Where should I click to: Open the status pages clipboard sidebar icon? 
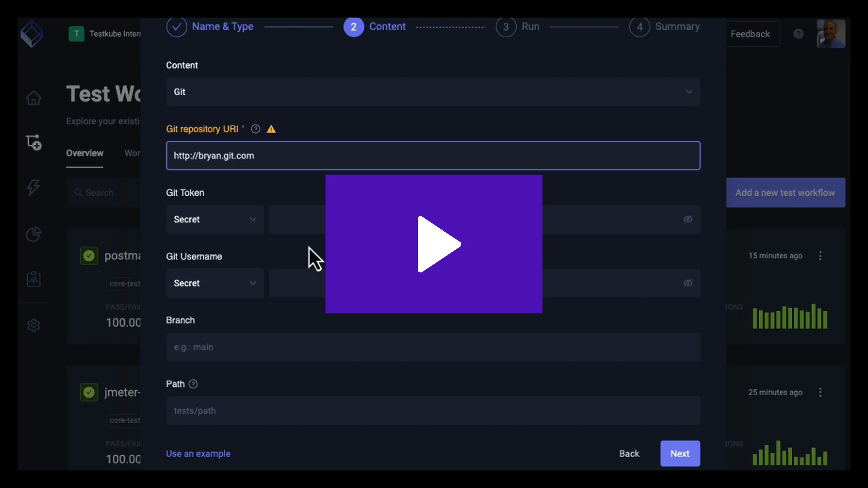[33, 279]
